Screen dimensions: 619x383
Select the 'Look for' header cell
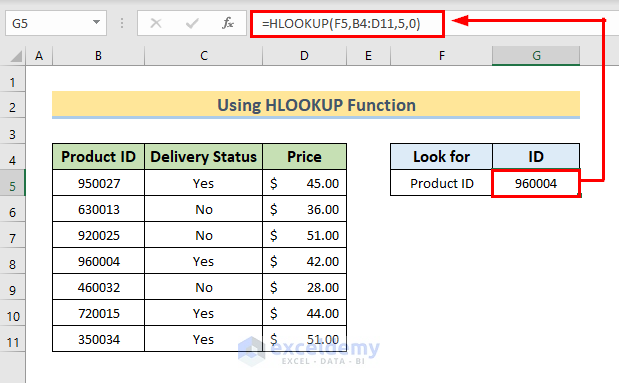tap(441, 157)
